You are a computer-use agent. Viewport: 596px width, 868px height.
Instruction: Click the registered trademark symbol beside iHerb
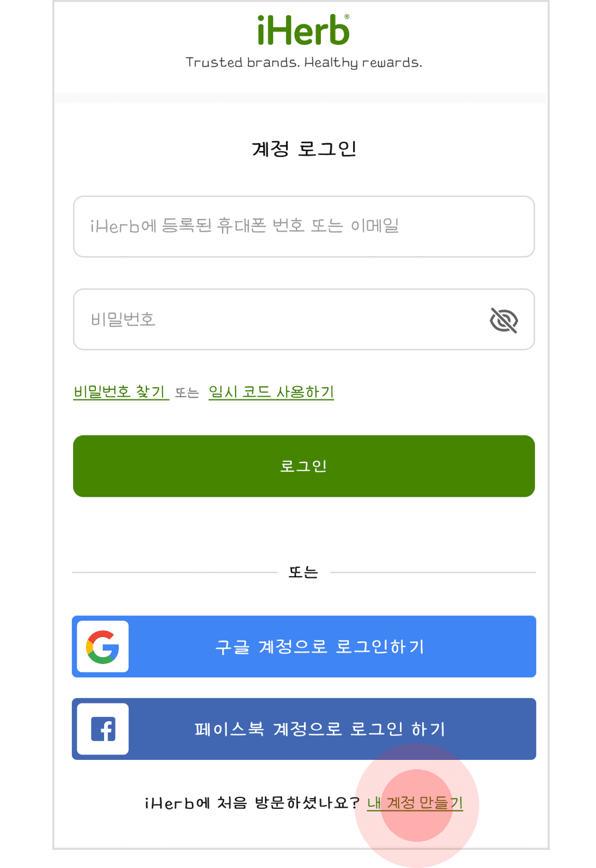tap(346, 16)
